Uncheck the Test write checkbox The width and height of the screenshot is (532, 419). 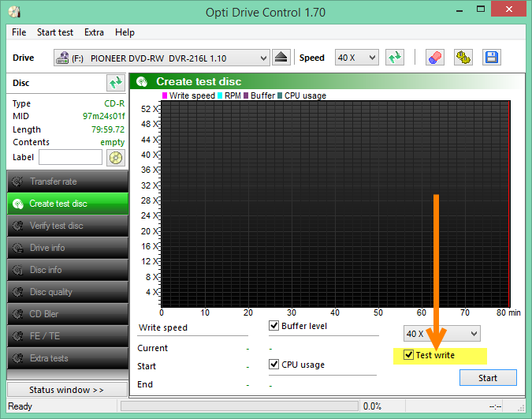[x=408, y=355]
